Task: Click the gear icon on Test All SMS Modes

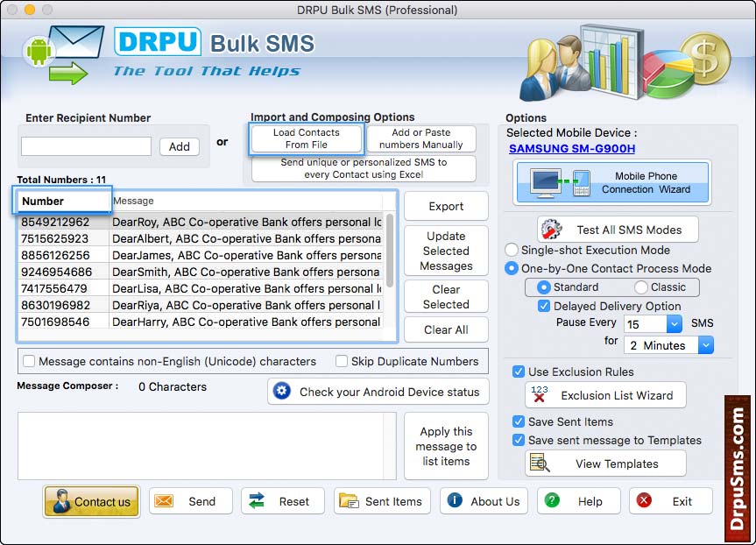Action: tap(551, 229)
